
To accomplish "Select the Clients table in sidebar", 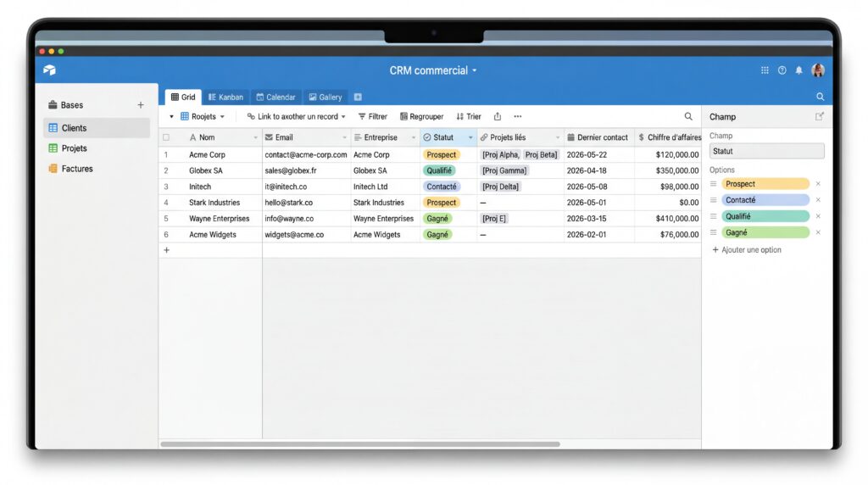I will point(97,128).
